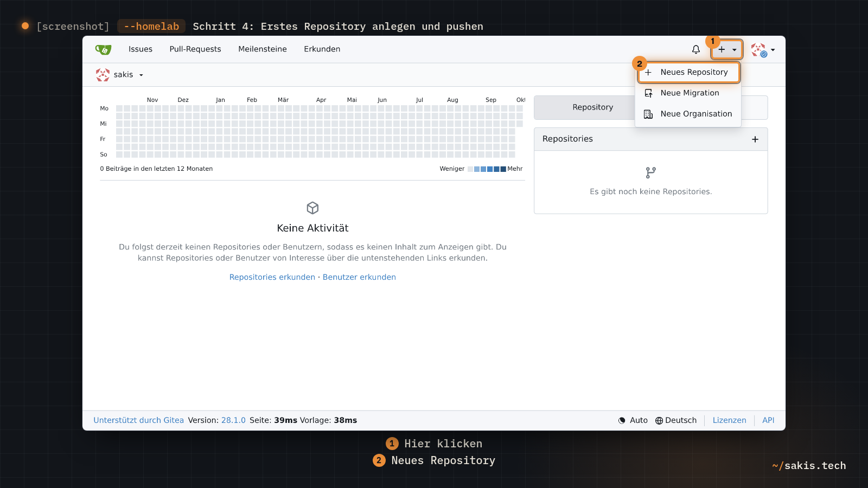Open the Gitea home logo
868x488 pixels.
[103, 49]
